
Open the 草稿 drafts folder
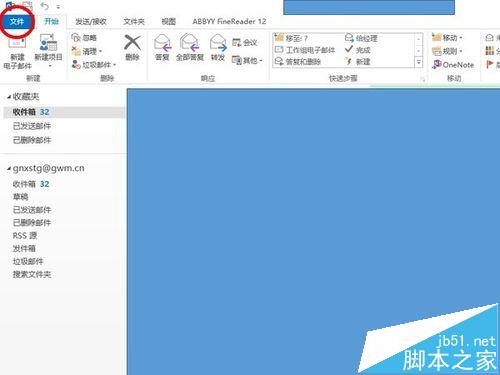21,197
